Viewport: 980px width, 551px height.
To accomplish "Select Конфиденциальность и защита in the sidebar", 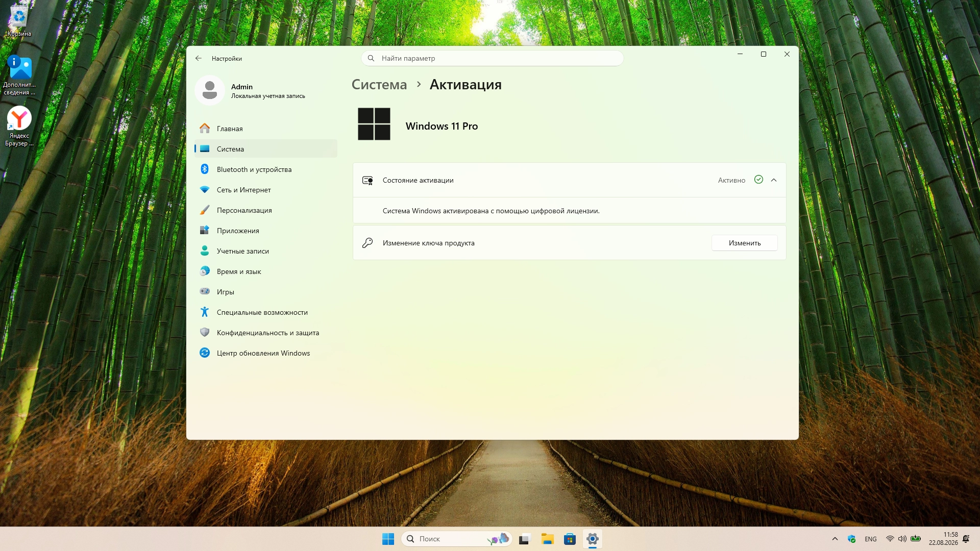I will coord(265,333).
